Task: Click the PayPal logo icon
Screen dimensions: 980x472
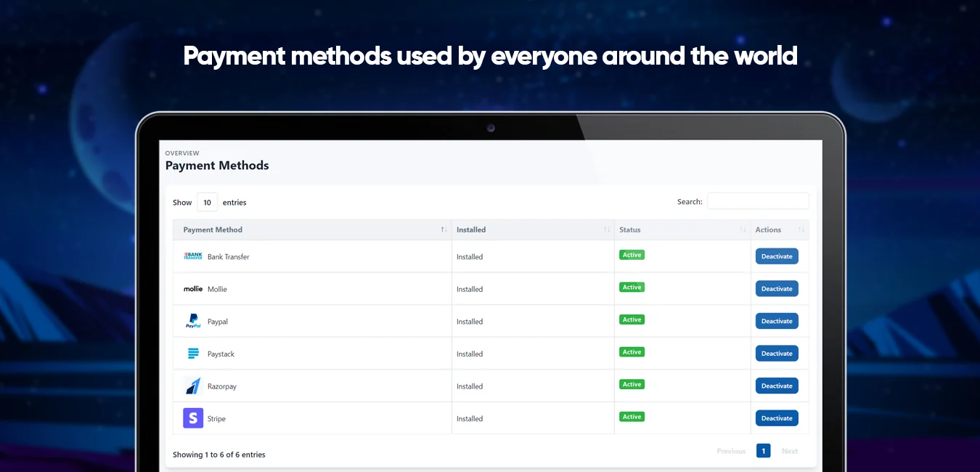Action: point(193,321)
